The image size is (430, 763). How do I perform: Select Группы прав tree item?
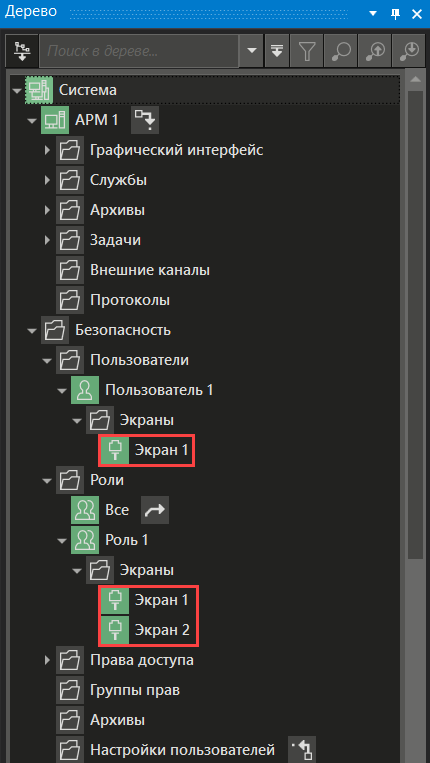point(135,690)
